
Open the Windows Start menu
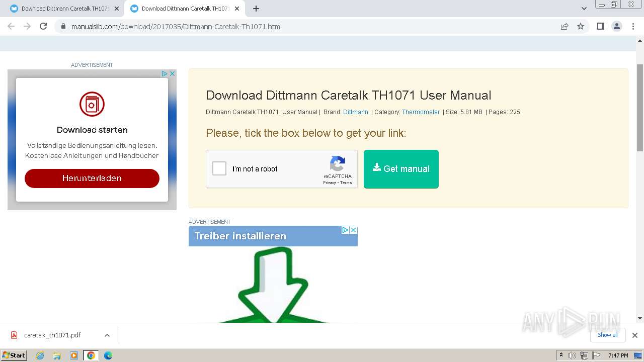click(x=14, y=355)
